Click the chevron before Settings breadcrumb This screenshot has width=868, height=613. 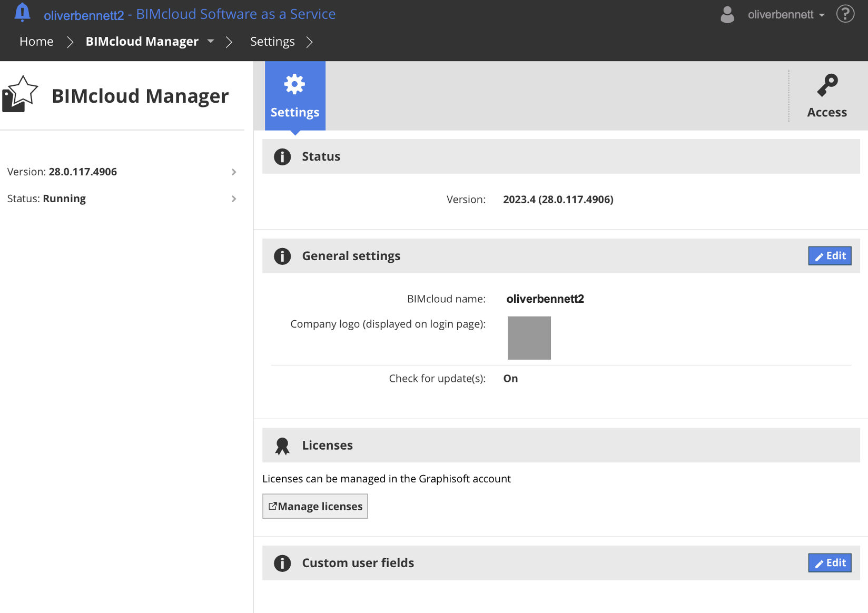click(x=229, y=42)
